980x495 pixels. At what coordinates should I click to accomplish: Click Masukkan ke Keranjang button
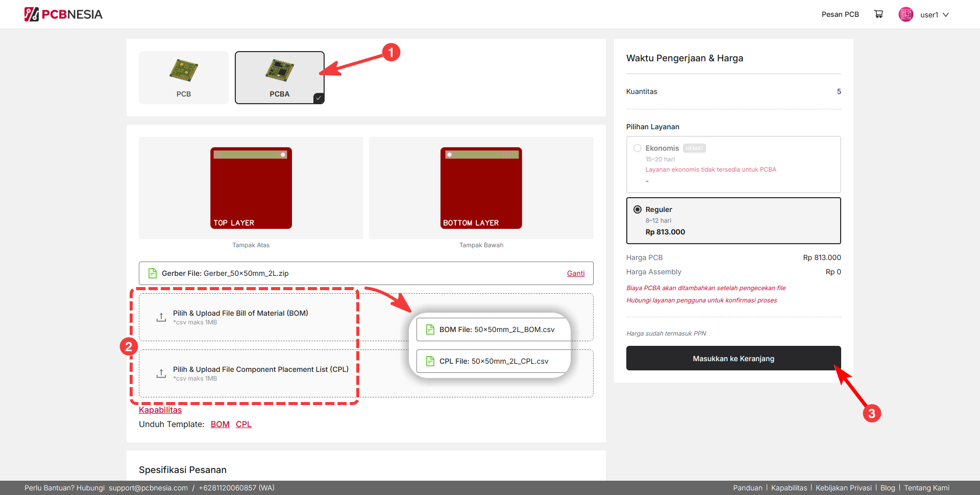[733, 358]
